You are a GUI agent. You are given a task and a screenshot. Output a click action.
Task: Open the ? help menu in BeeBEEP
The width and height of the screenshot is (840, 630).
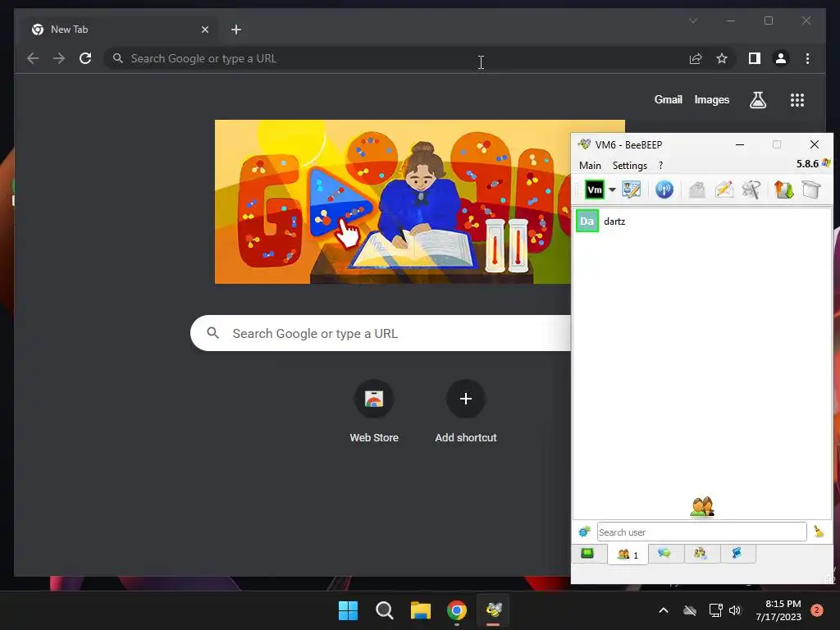coord(660,166)
